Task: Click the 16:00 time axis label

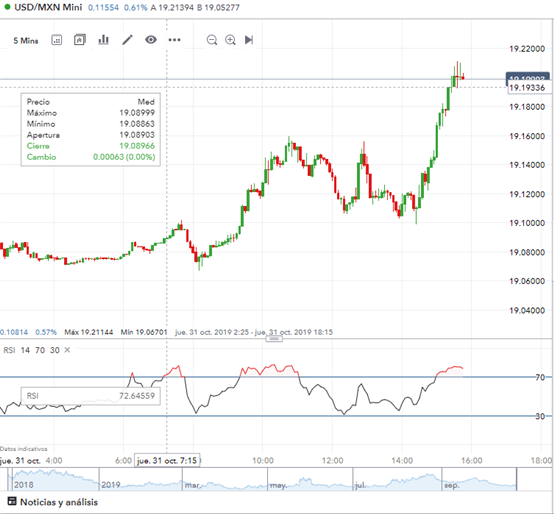Action: tap(472, 461)
